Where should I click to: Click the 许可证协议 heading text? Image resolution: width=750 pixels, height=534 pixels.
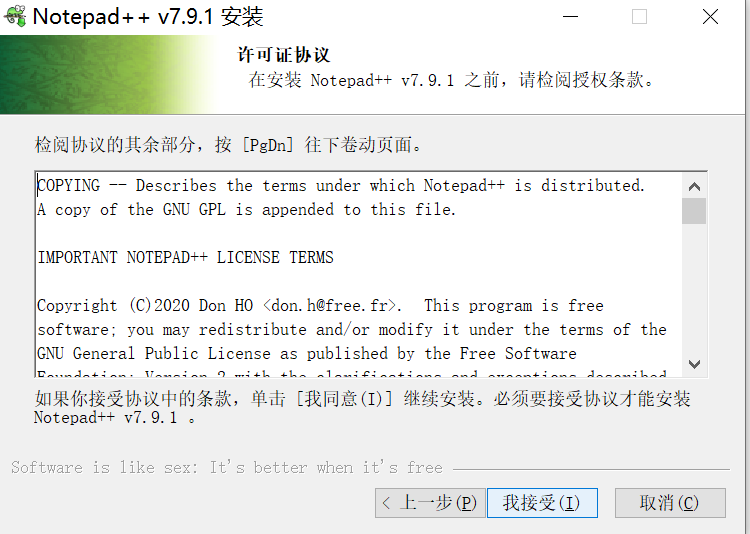point(284,55)
